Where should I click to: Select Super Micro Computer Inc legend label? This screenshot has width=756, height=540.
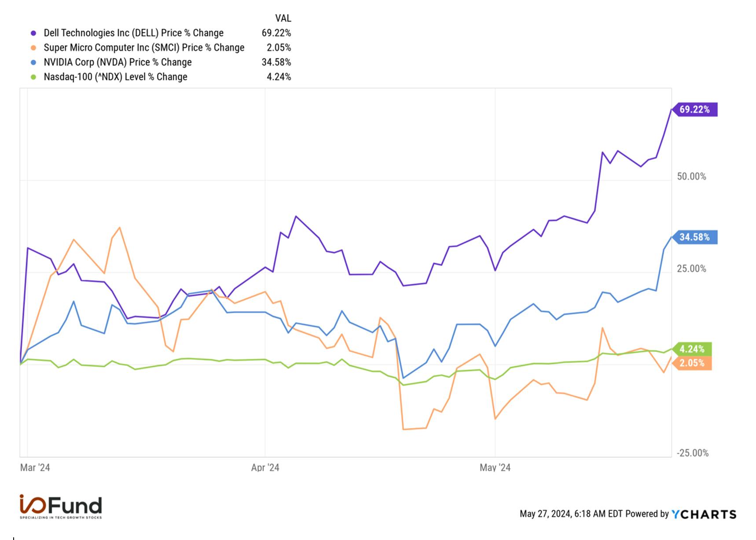click(144, 47)
